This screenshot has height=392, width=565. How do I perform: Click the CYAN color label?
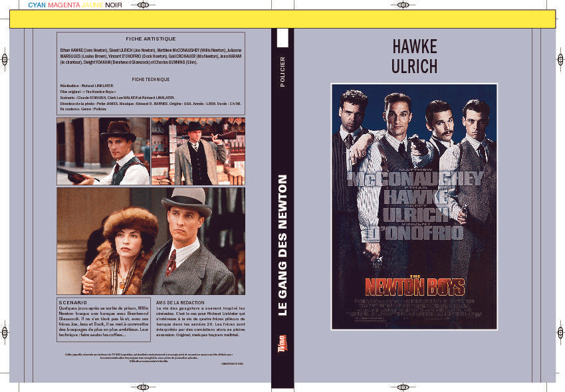point(37,5)
